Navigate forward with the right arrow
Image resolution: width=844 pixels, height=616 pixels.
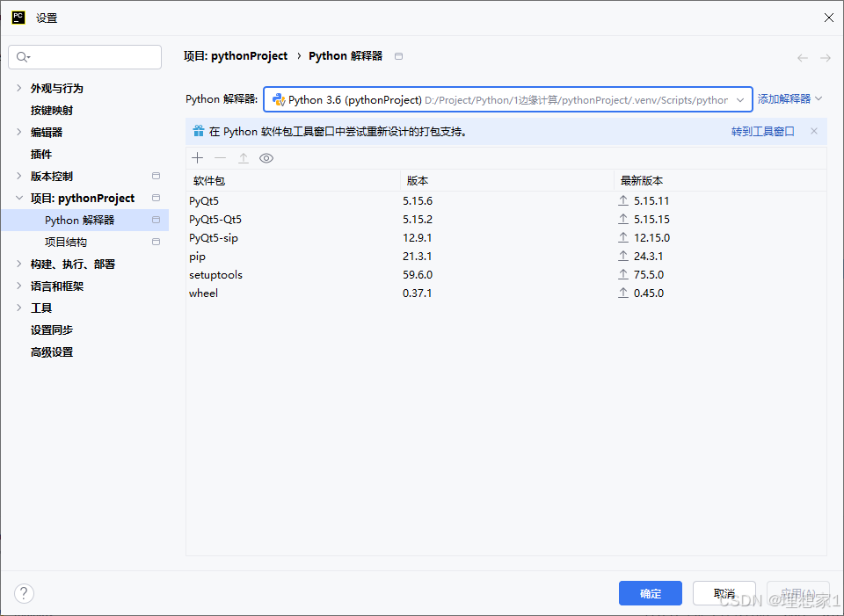pos(826,58)
